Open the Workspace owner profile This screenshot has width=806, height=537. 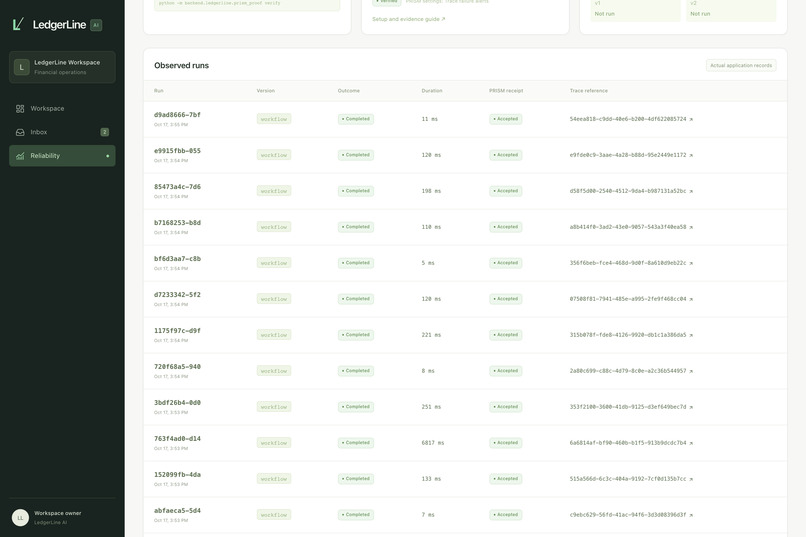pyautogui.click(x=62, y=517)
